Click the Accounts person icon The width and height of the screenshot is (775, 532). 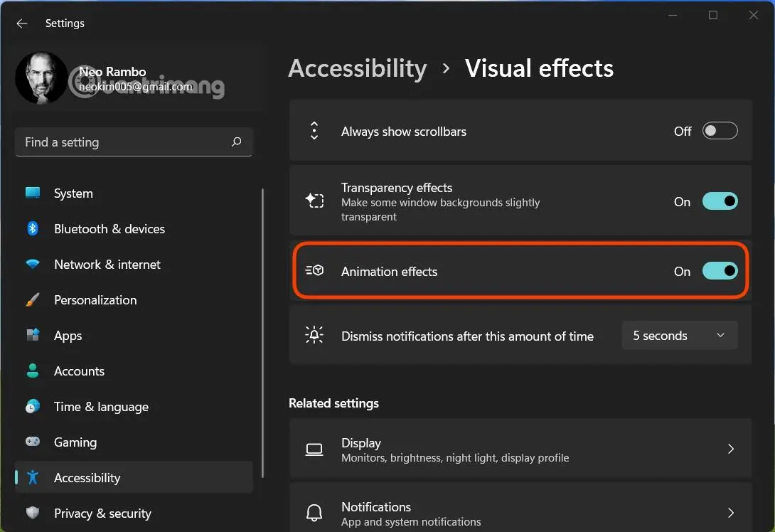pyautogui.click(x=33, y=371)
